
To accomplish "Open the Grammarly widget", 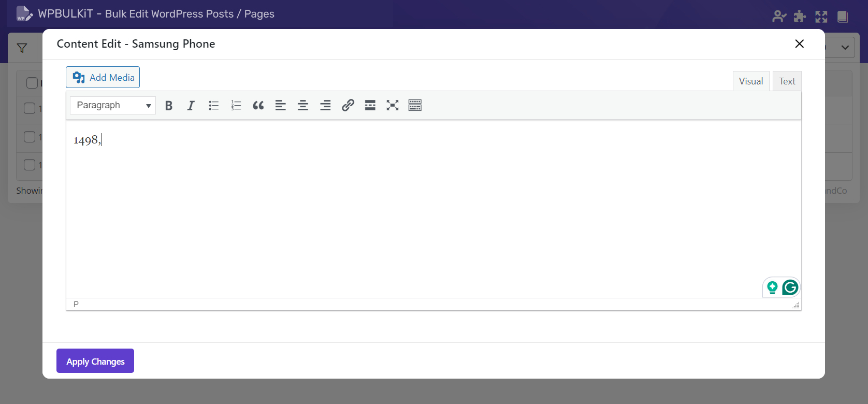I will 790,287.
